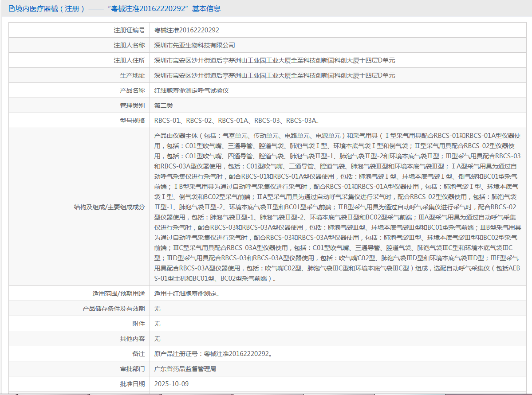
Task: Click the 产品储存条件及有效期 label cell
Action: click(x=114, y=309)
